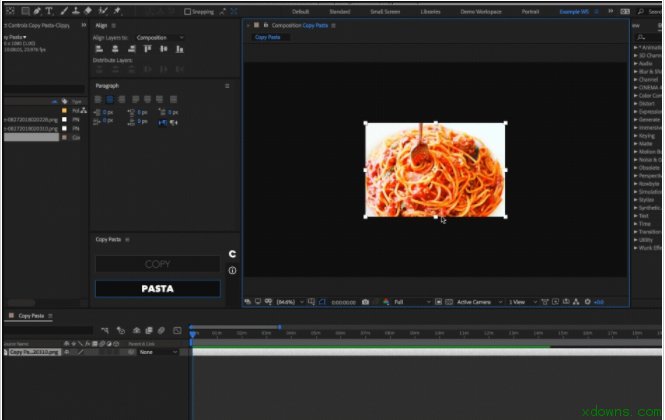Click the info icon beside PASTA button
This screenshot has height=420, width=665.
232,270
